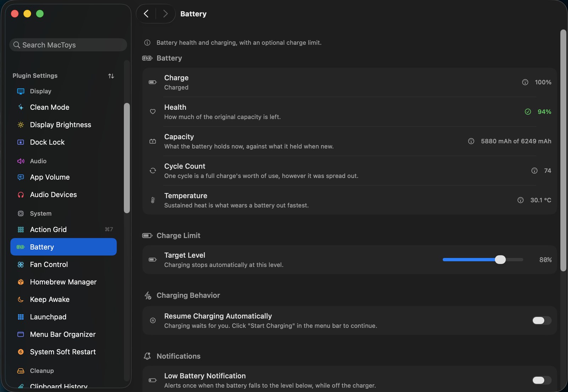
Task: Select Keep Awake in sidebar
Action: (64, 299)
